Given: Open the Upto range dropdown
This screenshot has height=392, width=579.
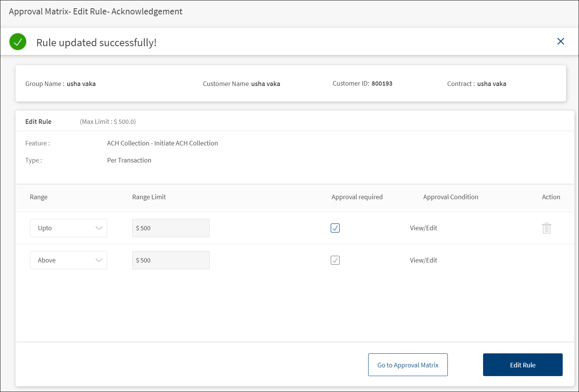Looking at the screenshot, I should click(69, 228).
